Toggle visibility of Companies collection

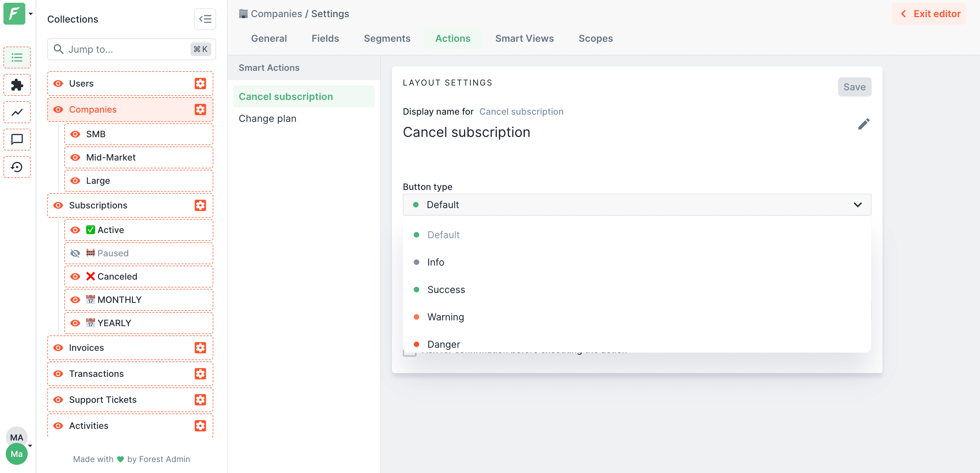coord(58,110)
